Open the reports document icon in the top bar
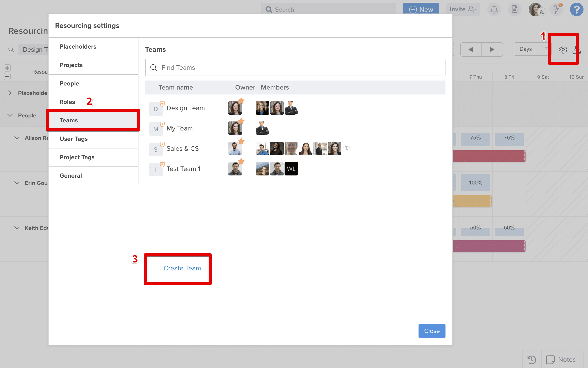588x368 pixels. click(x=515, y=9)
